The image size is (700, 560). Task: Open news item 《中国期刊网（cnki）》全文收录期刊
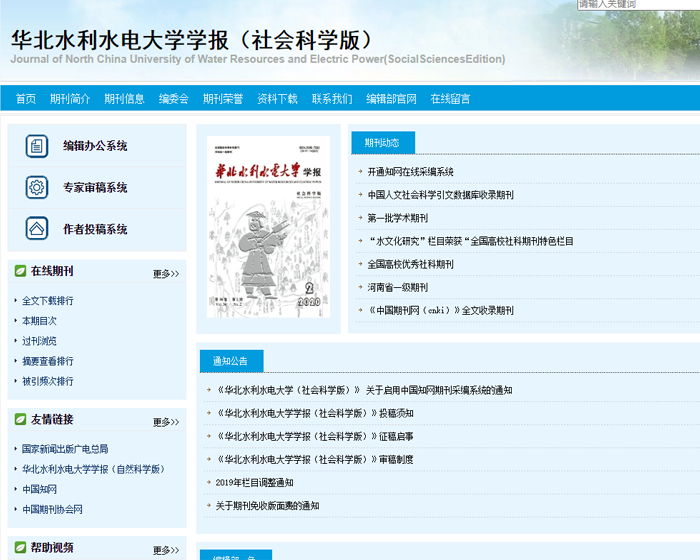(x=441, y=311)
